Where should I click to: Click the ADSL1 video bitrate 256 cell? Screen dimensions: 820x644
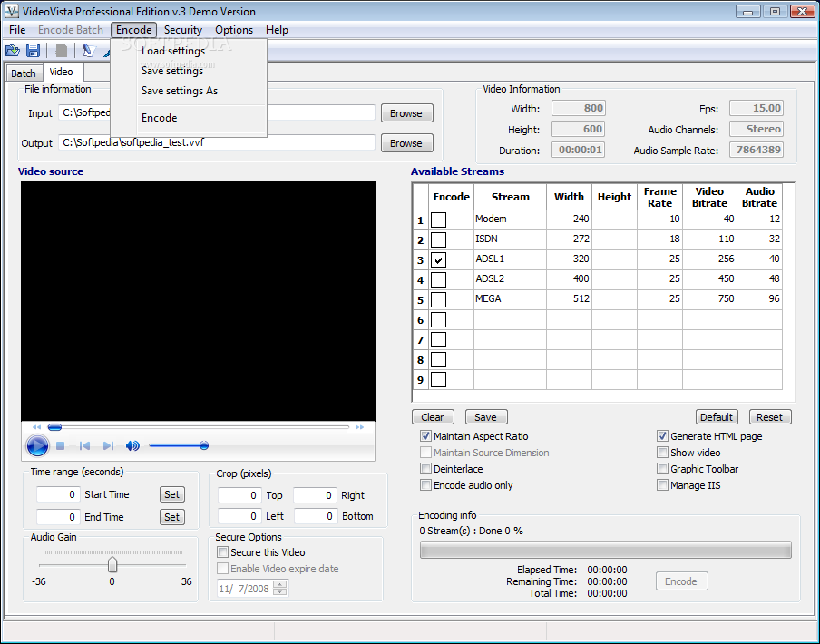(x=709, y=259)
